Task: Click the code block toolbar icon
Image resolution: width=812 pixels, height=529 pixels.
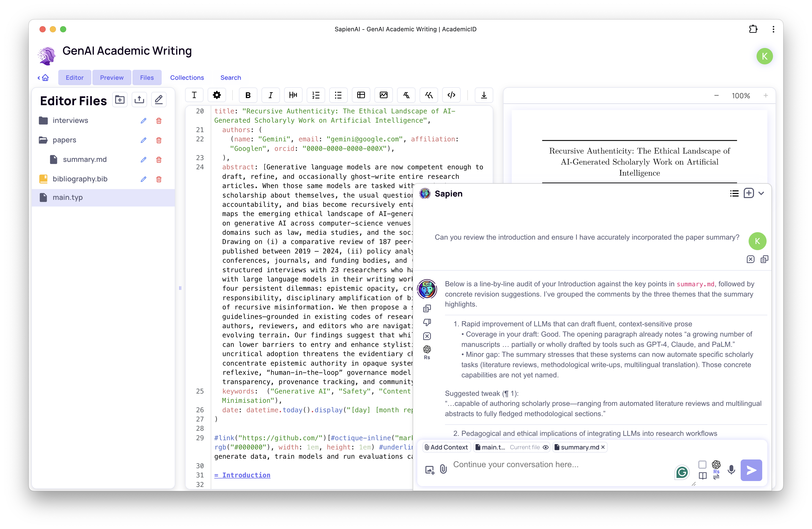Action: pos(451,95)
